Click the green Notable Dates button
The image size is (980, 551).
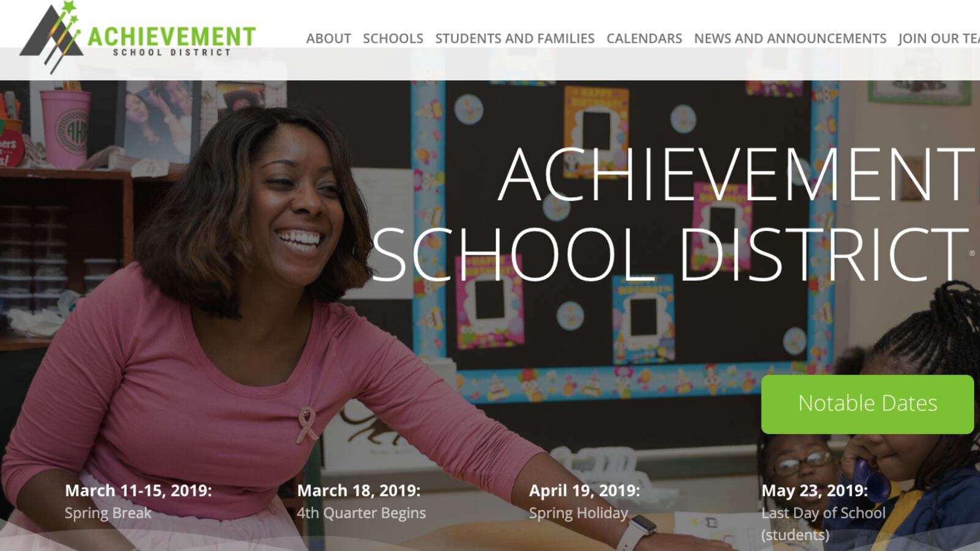pos(867,404)
